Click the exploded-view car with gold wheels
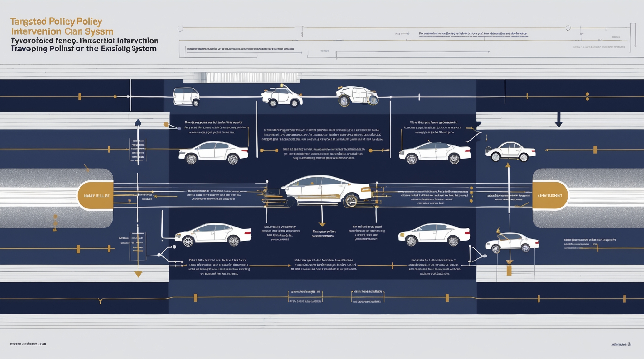Screen dimensions: 644x359 357,96
